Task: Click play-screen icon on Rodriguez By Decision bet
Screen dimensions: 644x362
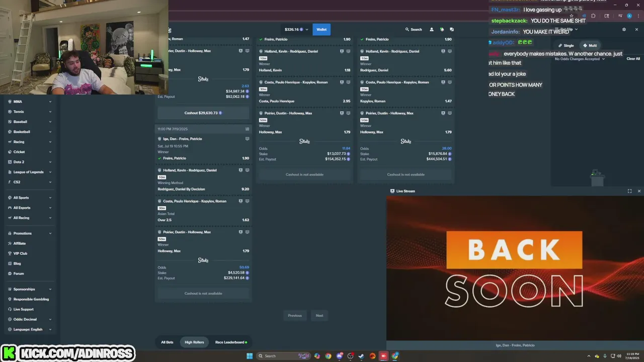Action: pyautogui.click(x=240, y=170)
